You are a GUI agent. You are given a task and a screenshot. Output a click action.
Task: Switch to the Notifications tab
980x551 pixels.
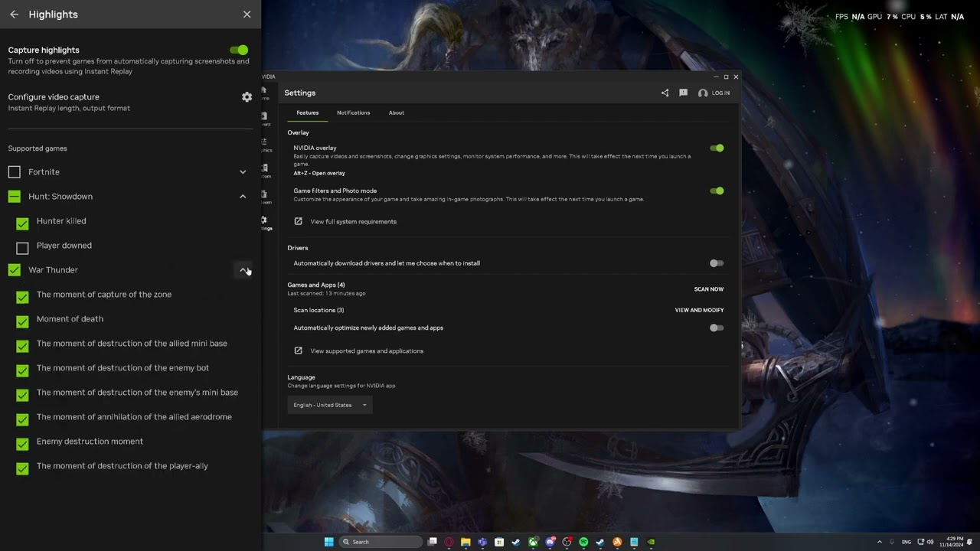click(x=353, y=112)
